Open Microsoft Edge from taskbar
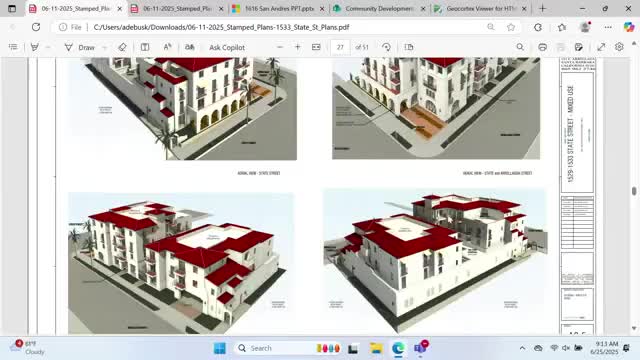This screenshot has height=360, width=640. pyautogui.click(x=398, y=348)
